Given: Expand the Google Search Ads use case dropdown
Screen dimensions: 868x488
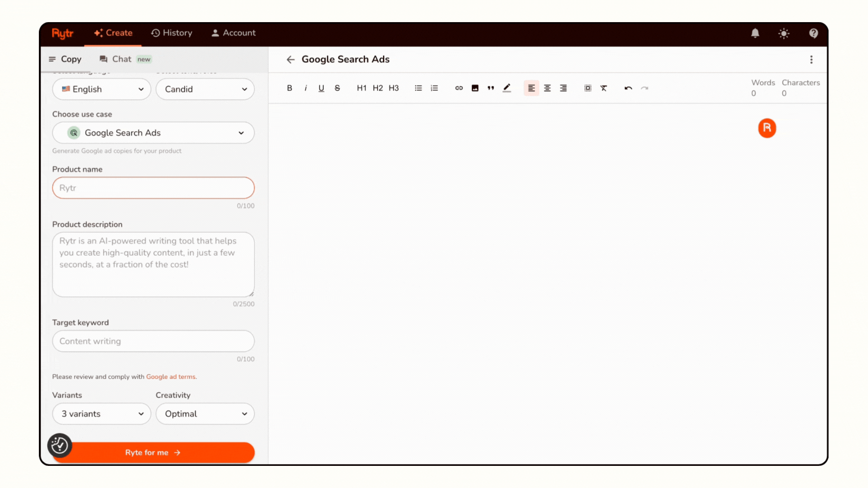Looking at the screenshot, I should pyautogui.click(x=153, y=133).
